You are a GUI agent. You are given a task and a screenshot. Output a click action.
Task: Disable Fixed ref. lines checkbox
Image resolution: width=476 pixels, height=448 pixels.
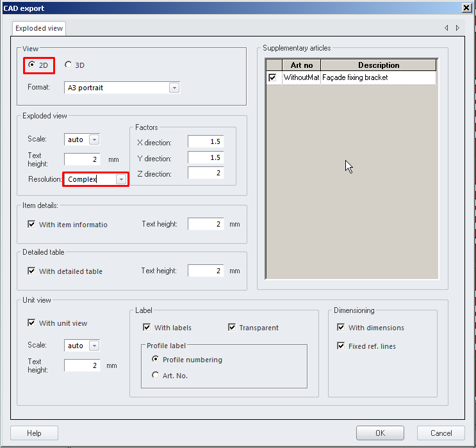coord(341,346)
